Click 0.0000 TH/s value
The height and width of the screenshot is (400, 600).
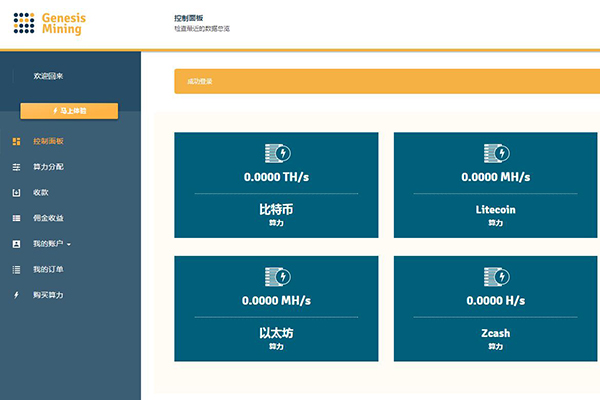pos(276,177)
